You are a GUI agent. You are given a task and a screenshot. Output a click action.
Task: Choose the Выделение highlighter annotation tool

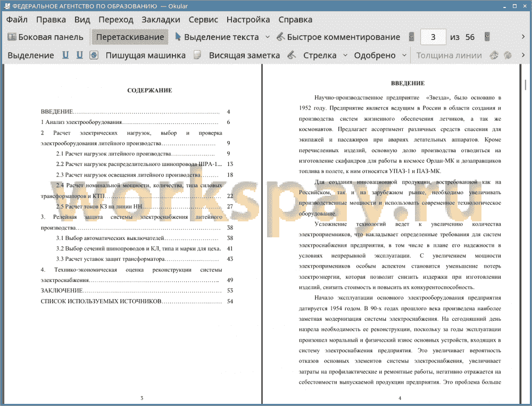(x=30, y=55)
